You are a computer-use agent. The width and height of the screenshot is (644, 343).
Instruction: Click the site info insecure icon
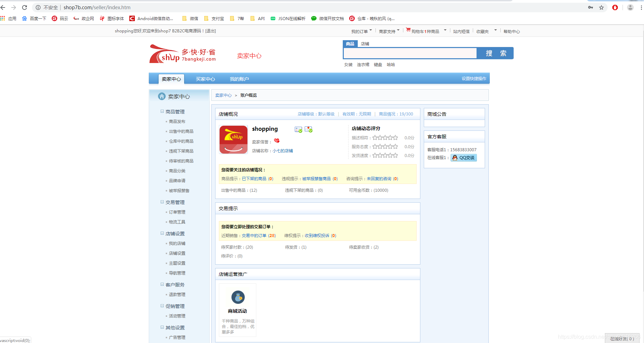[38, 7]
